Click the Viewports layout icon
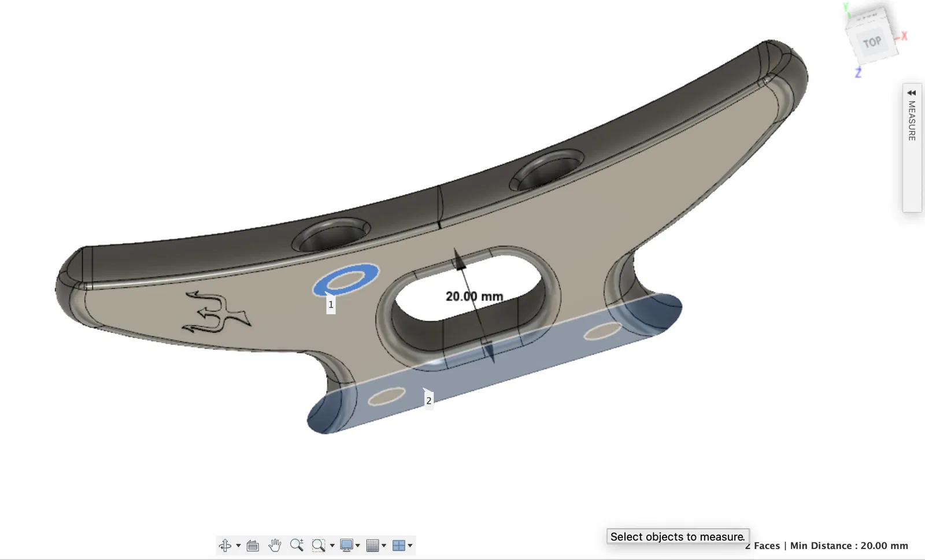Image resolution: width=925 pixels, height=560 pixels. coord(398,545)
